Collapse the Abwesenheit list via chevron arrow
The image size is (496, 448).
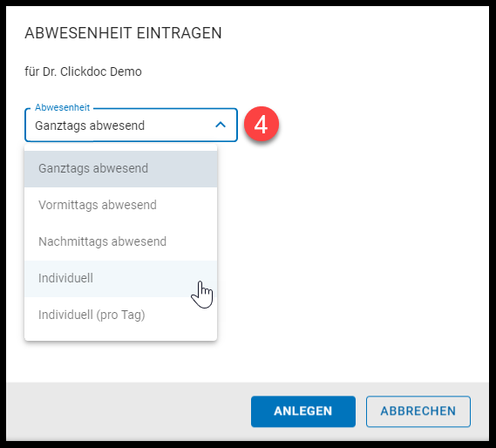221,125
